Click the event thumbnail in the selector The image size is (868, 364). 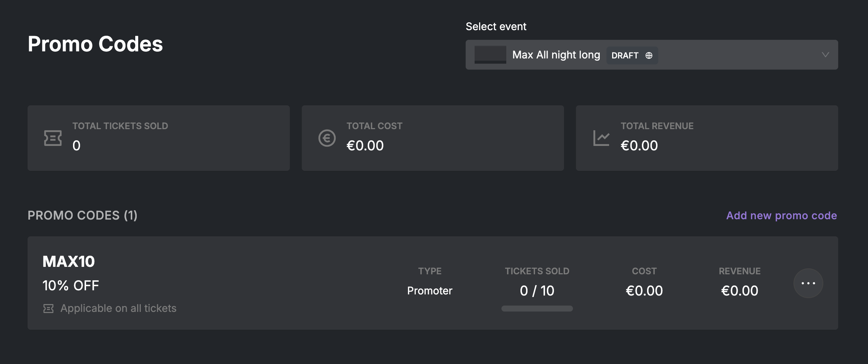[490, 55]
